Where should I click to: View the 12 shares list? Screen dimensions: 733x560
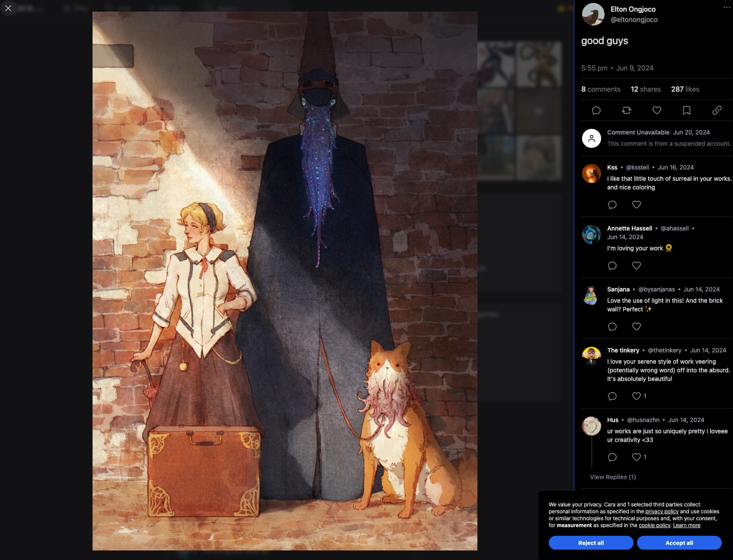[x=646, y=89]
